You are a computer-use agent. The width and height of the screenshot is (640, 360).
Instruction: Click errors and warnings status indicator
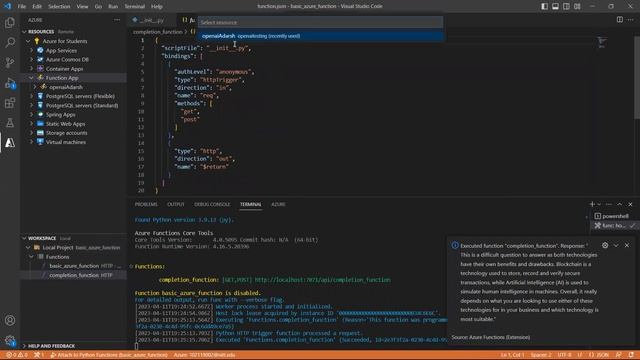[17, 355]
